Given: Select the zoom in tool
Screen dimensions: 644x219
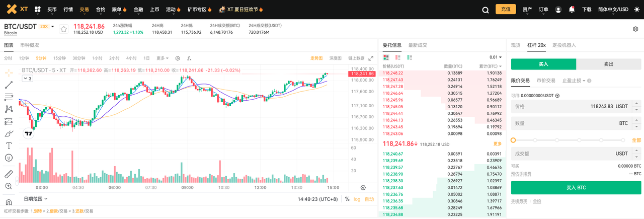Looking at the screenshot, I should pos(9,186).
